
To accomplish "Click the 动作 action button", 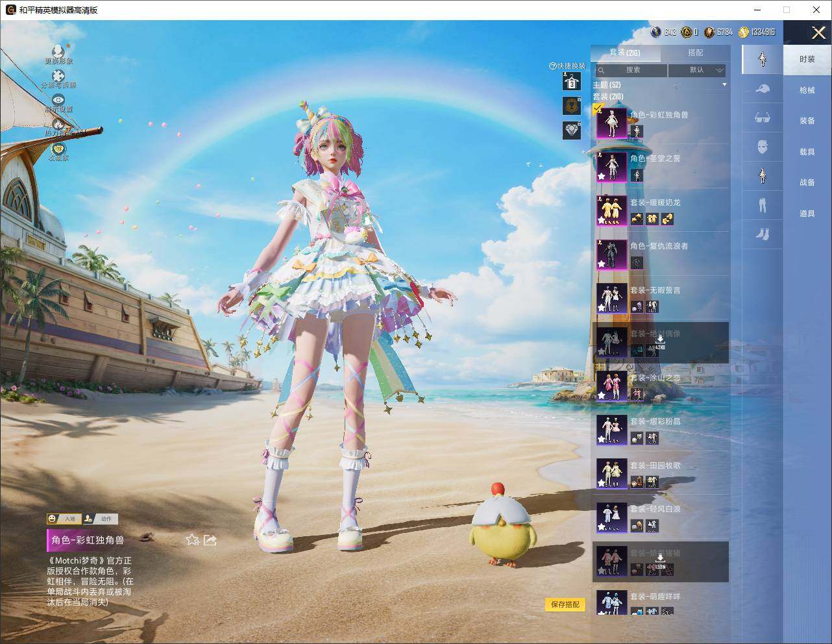I will click(101, 519).
